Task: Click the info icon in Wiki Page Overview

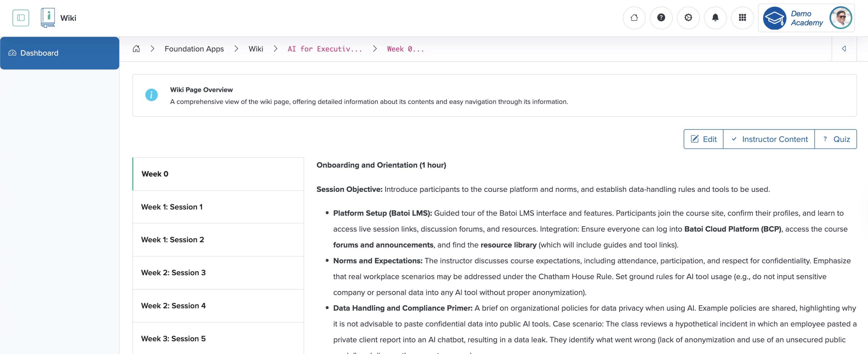Action: tap(152, 95)
